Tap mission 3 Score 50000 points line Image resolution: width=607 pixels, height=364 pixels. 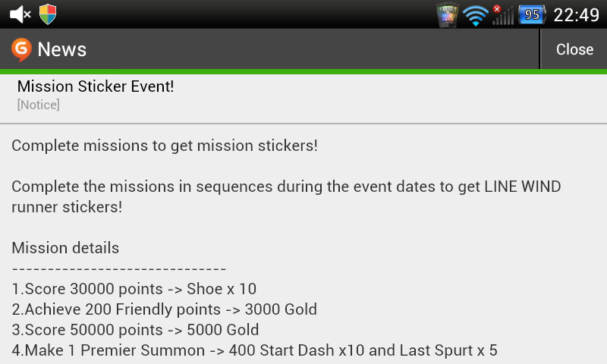point(136,330)
